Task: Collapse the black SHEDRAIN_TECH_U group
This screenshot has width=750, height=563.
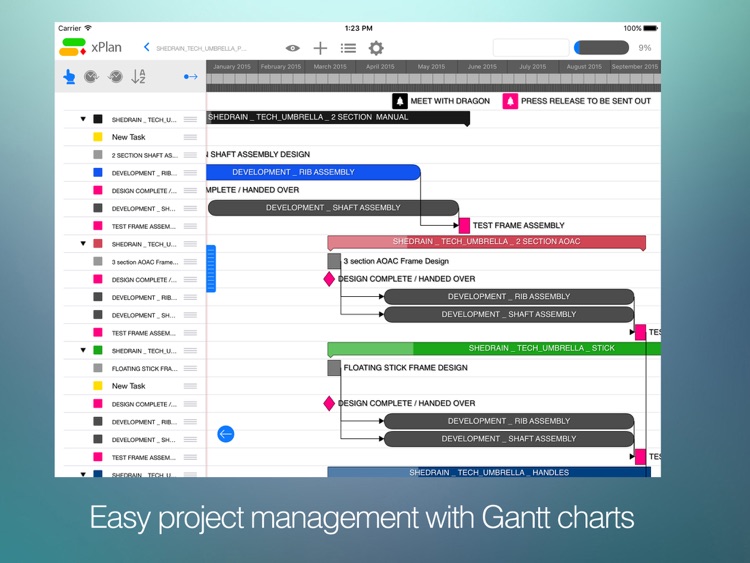Action: coord(83,119)
